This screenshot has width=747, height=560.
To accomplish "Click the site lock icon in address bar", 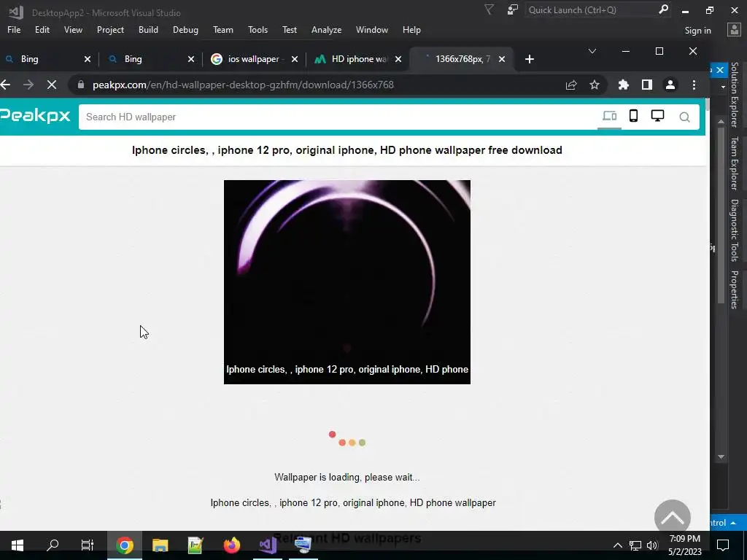I will coord(81,85).
